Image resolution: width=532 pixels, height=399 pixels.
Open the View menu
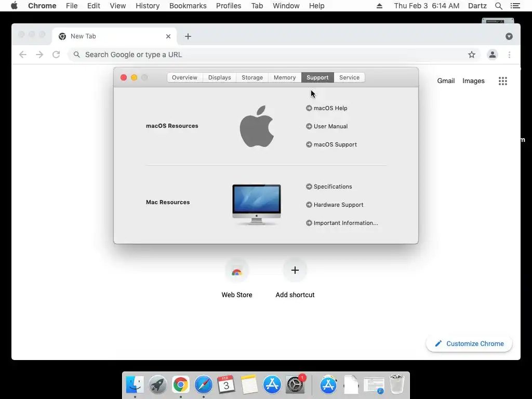click(118, 6)
